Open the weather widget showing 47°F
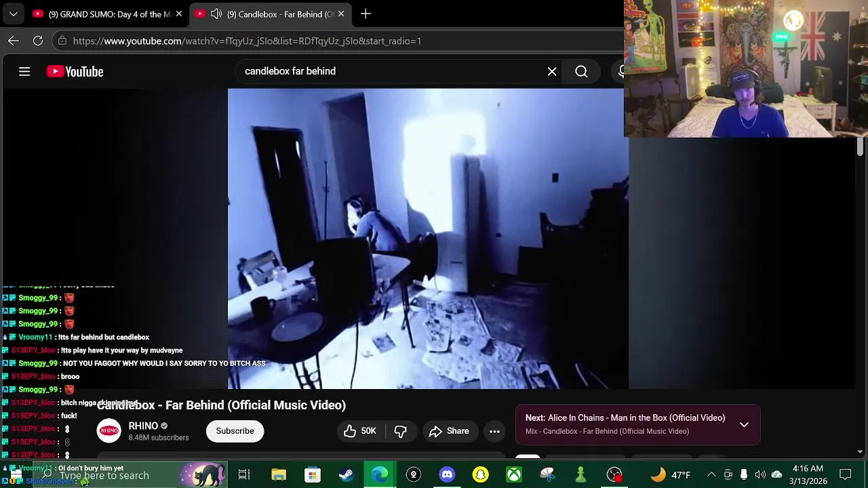868x488 pixels. (x=670, y=474)
